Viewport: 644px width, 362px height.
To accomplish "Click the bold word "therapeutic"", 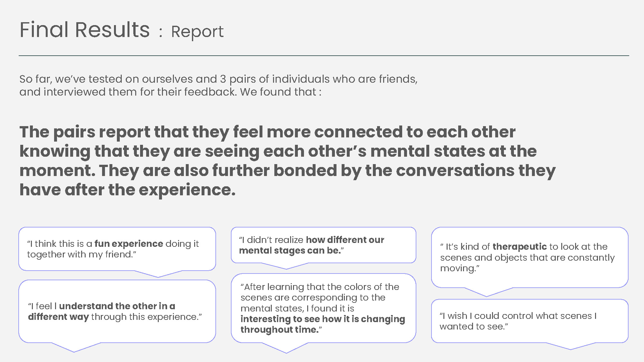I will click(x=519, y=246).
